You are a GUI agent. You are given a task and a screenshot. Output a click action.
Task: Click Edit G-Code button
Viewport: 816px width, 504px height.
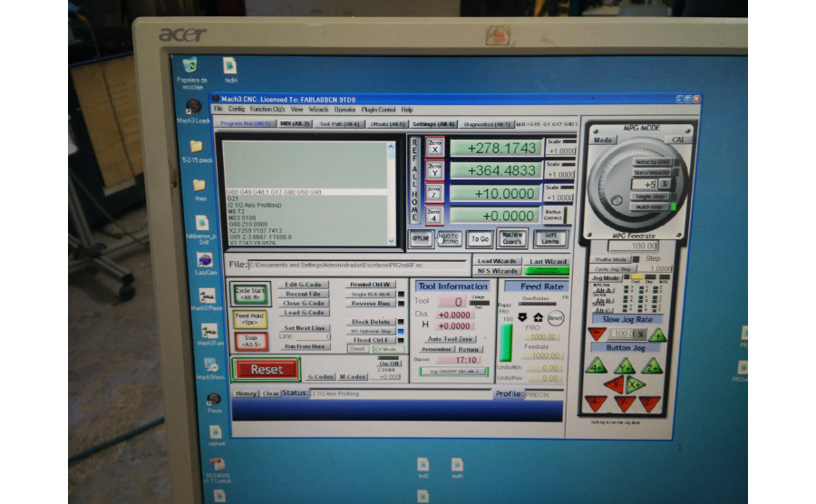304,285
